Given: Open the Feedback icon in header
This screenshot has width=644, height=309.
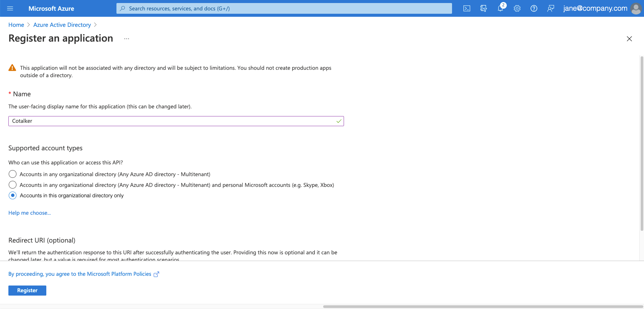Looking at the screenshot, I should 551,8.
